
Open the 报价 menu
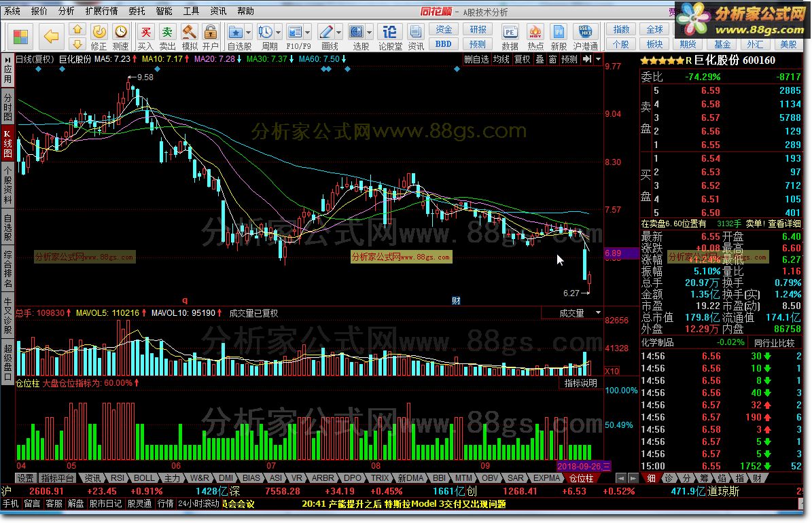39,11
